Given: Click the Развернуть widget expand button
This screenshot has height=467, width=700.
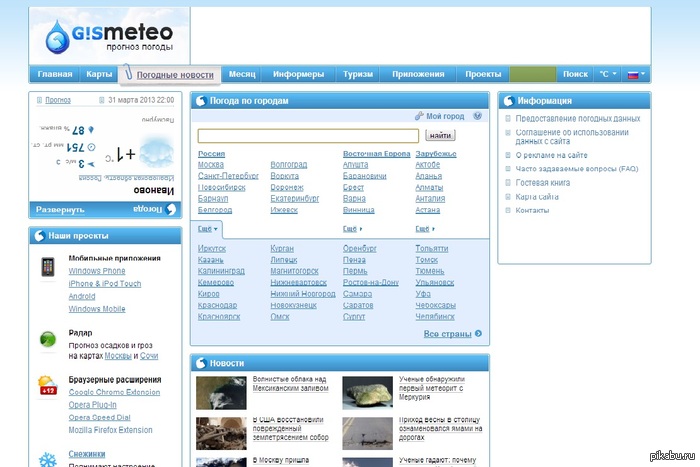Looking at the screenshot, I should 60,209.
